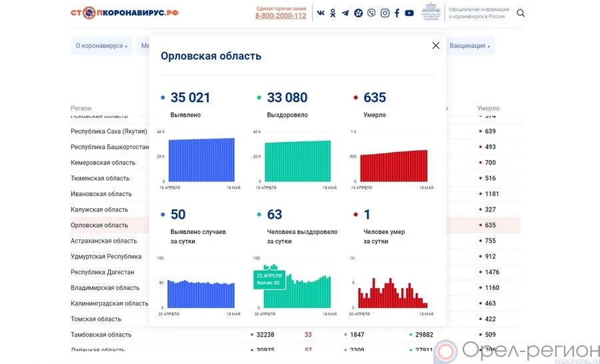Open the VK social page icon
This screenshot has width=600, height=364.
pyautogui.click(x=321, y=13)
